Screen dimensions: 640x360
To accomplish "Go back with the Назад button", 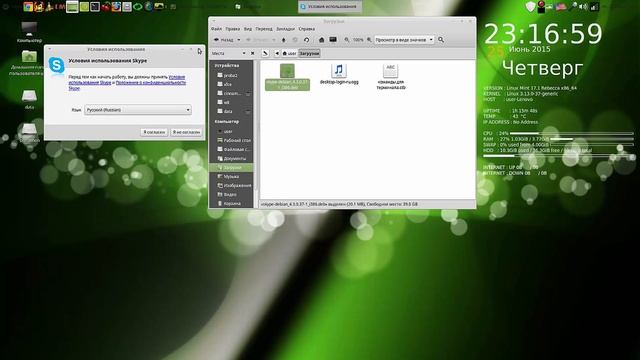I will point(224,40).
